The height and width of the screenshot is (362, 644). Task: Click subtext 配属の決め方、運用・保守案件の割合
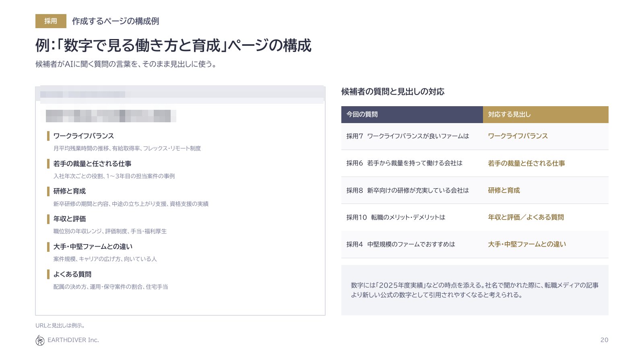pos(111,287)
